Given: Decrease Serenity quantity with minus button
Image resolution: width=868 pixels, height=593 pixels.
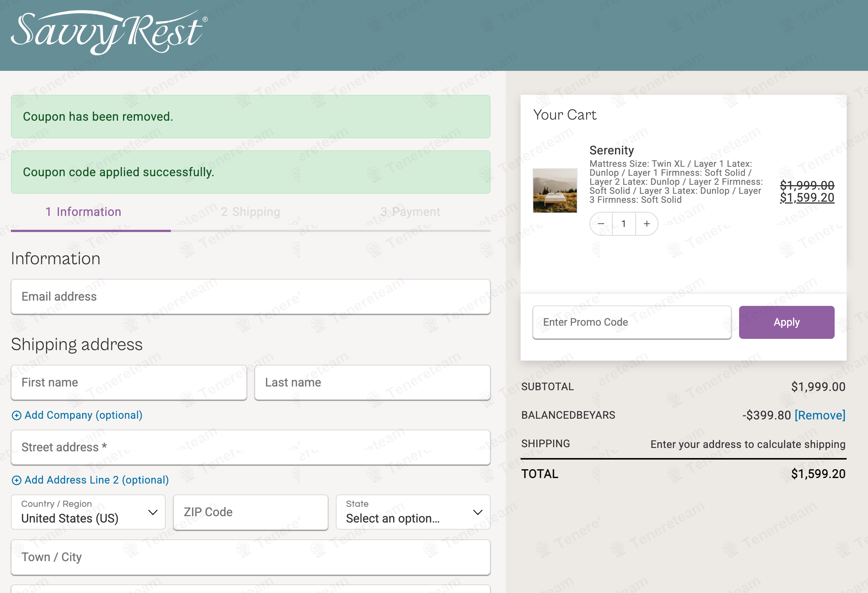Looking at the screenshot, I should [x=601, y=224].
